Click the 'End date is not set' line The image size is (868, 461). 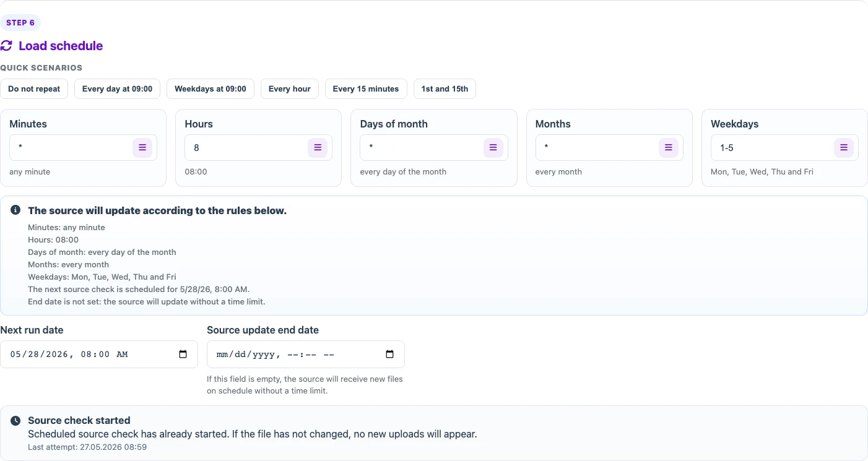147,302
